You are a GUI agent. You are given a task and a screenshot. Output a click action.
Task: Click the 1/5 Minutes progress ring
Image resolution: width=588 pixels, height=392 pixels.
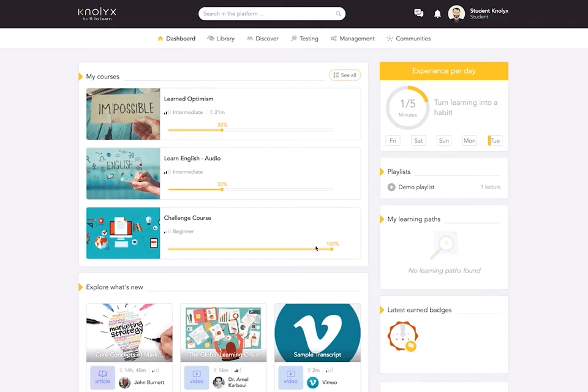[x=407, y=108]
